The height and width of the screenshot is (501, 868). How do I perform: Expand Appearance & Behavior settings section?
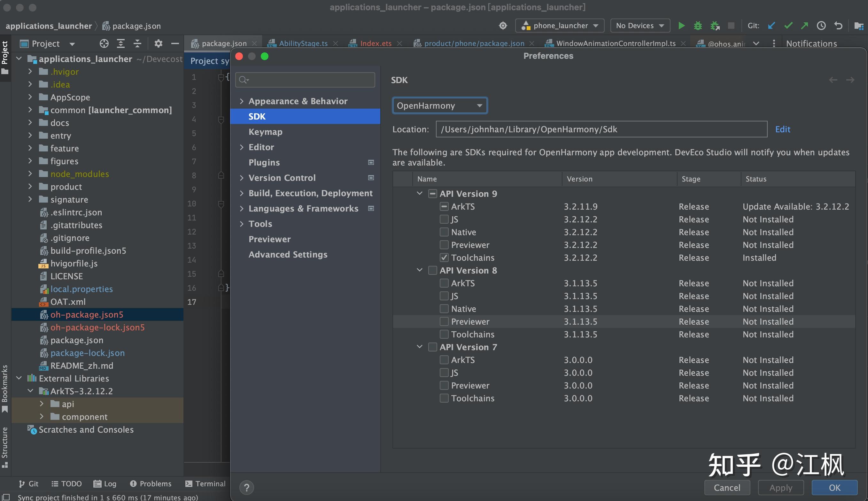(242, 101)
